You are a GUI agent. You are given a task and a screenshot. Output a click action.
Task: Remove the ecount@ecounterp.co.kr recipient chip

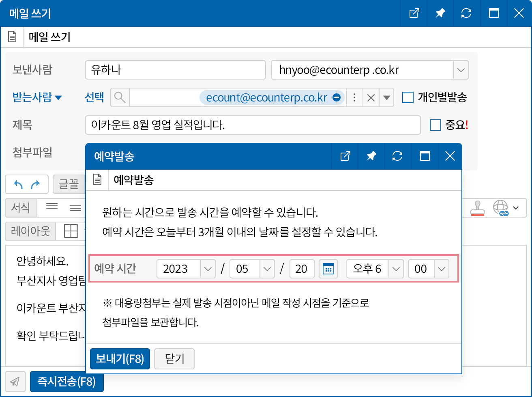coord(337,97)
